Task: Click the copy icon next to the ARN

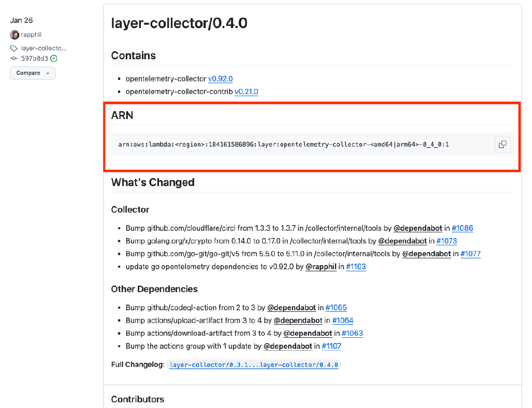Action: [502, 144]
